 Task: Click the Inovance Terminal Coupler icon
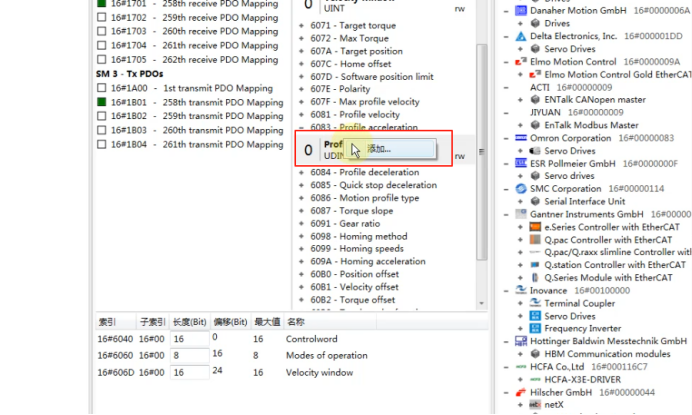tap(535, 303)
